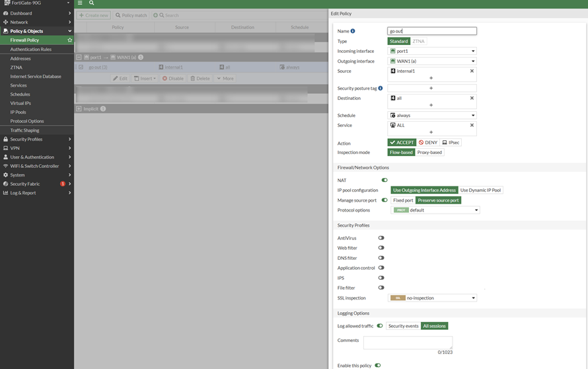This screenshot has height=369, width=588.
Task: Click the favorite star on Firewall Policy
Action: (x=70, y=40)
